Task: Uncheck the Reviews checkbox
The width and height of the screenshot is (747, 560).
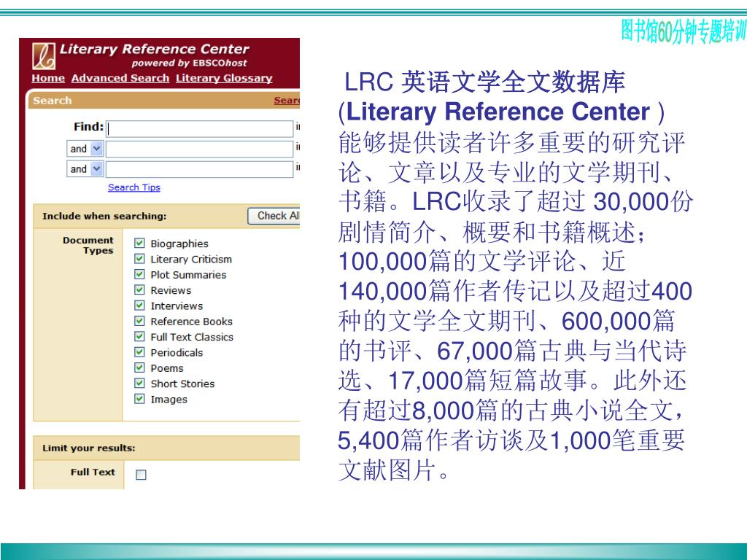Action: 139,290
